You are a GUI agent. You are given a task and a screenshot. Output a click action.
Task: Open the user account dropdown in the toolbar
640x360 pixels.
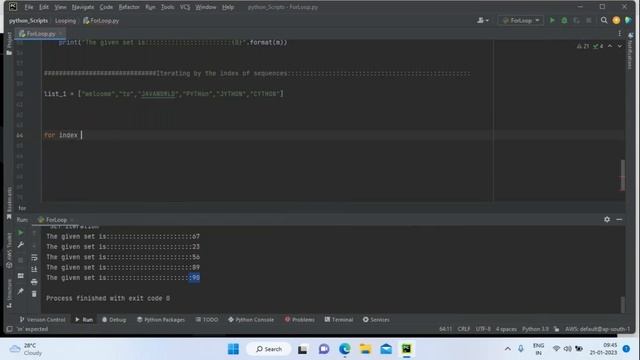[483, 20]
